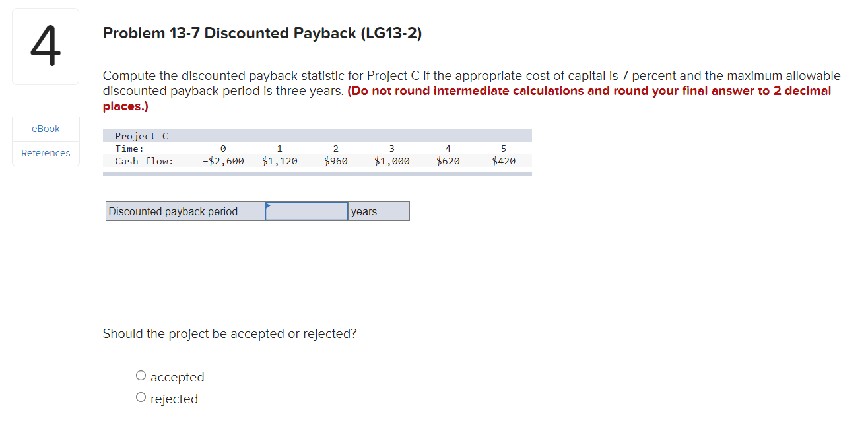868x429 pixels.
Task: Select the cash flow value $1,120
Action: (279, 160)
